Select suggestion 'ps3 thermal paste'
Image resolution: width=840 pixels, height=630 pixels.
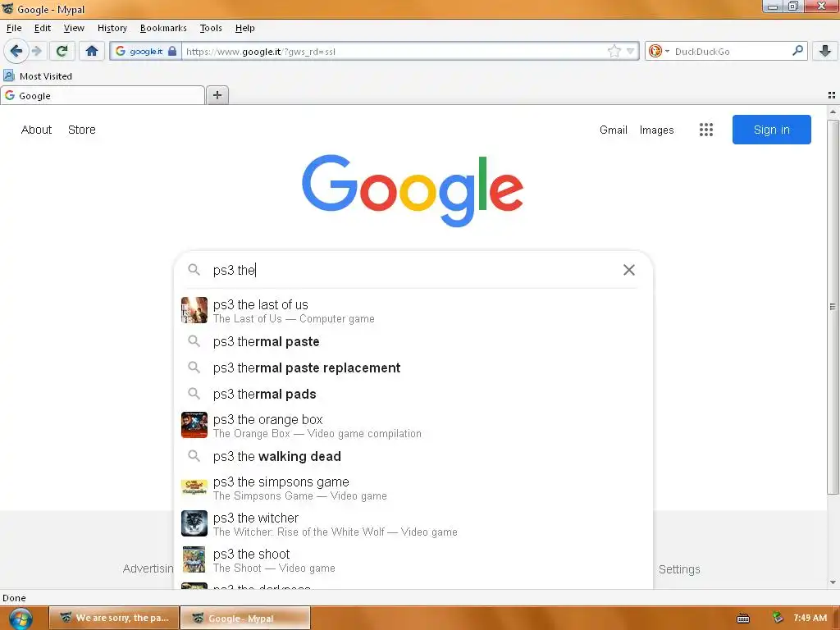[413, 342]
